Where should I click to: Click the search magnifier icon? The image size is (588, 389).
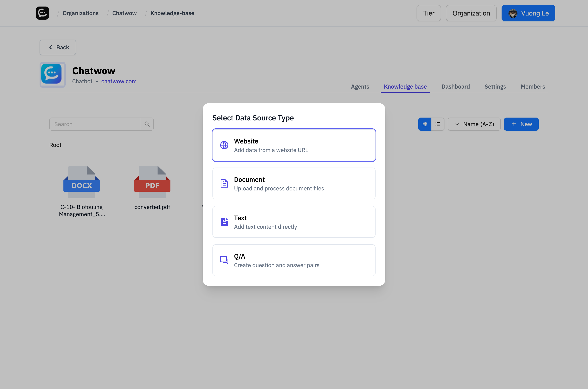click(x=147, y=124)
